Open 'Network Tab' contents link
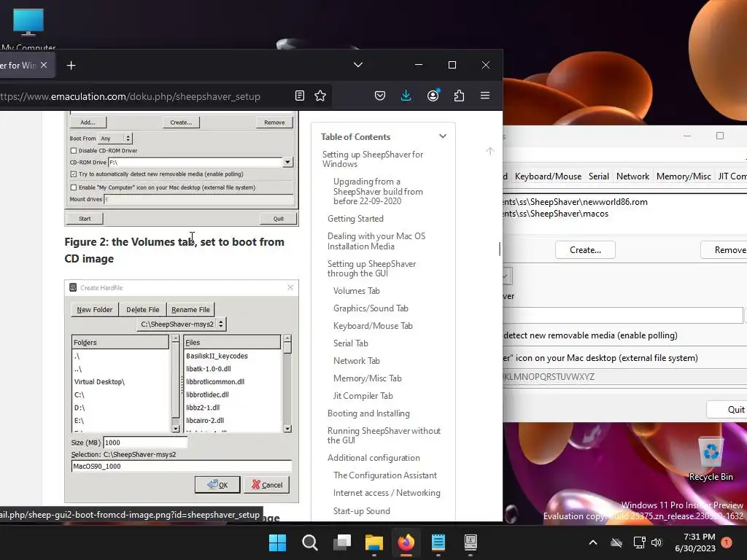The width and height of the screenshot is (747, 560). tap(356, 361)
